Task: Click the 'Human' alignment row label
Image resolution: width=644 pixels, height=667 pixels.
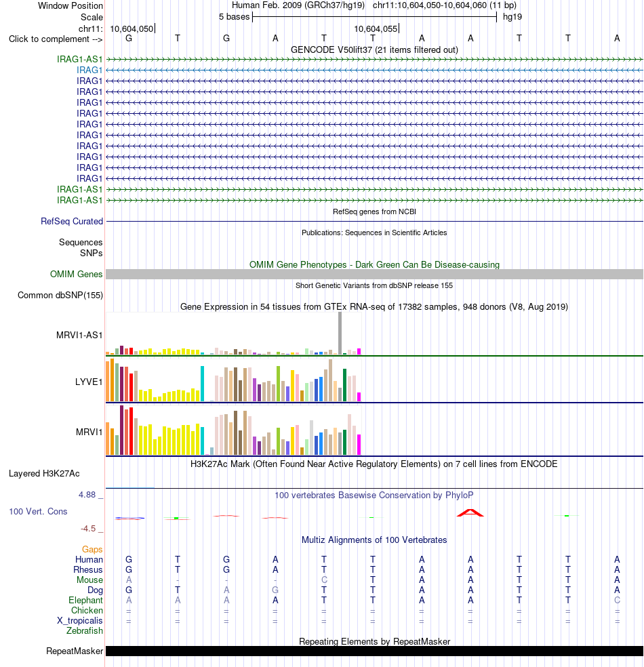Action: pos(89,559)
